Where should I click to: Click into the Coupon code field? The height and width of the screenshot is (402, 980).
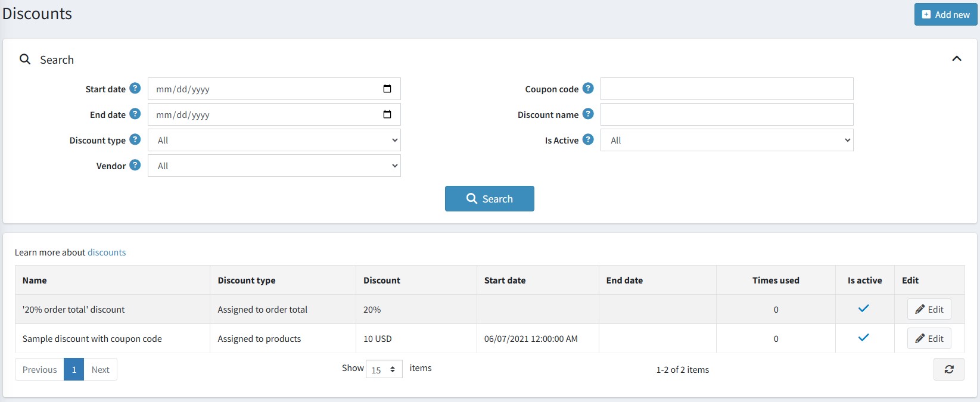pos(727,89)
